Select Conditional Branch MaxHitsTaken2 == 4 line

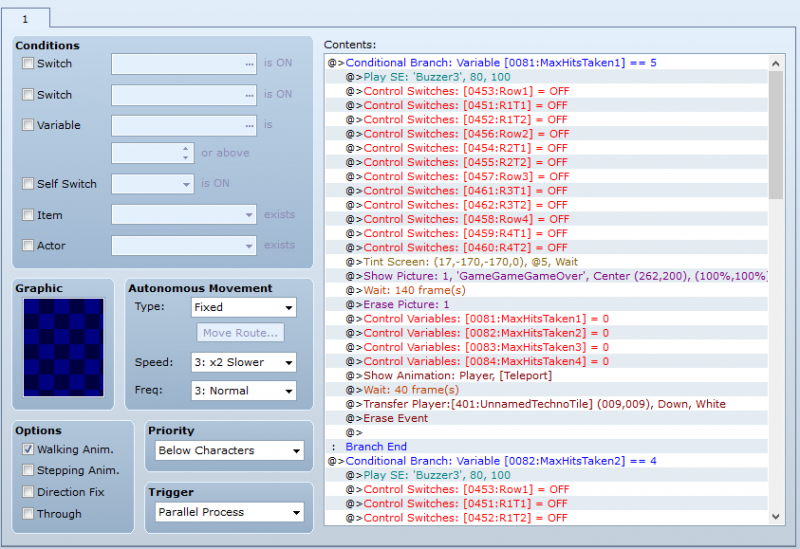point(547,461)
